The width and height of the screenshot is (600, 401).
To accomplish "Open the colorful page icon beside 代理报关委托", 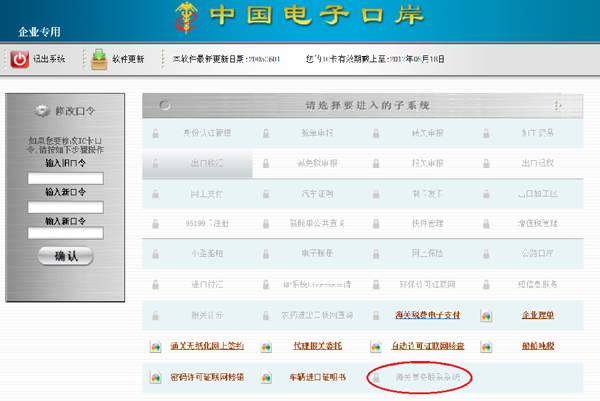I will click(x=266, y=347).
